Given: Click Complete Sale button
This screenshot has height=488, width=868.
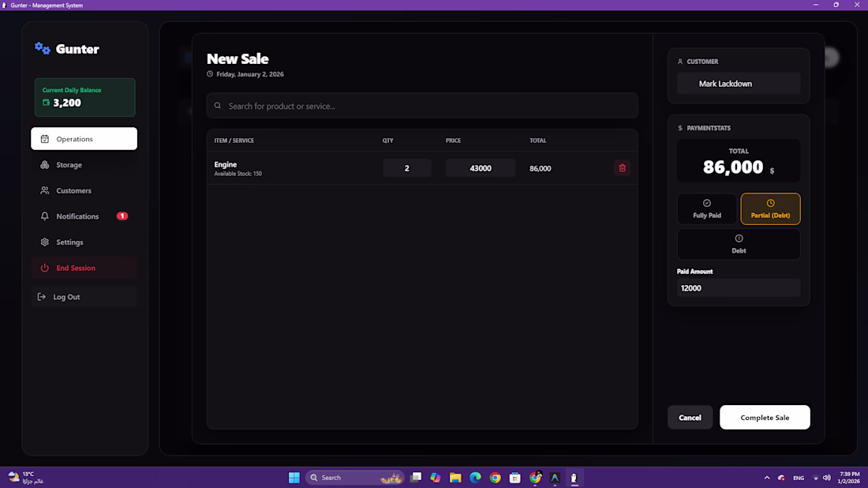Looking at the screenshot, I should point(765,418).
